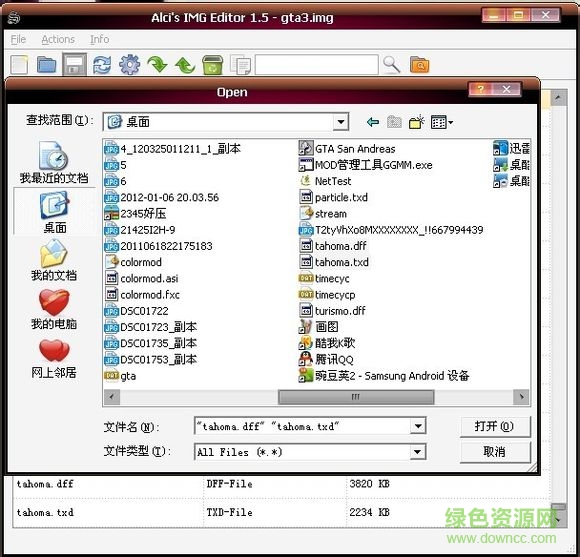This screenshot has width=580, height=557.
Task: Select the GTA San Andreas shortcut
Action: click(347, 149)
